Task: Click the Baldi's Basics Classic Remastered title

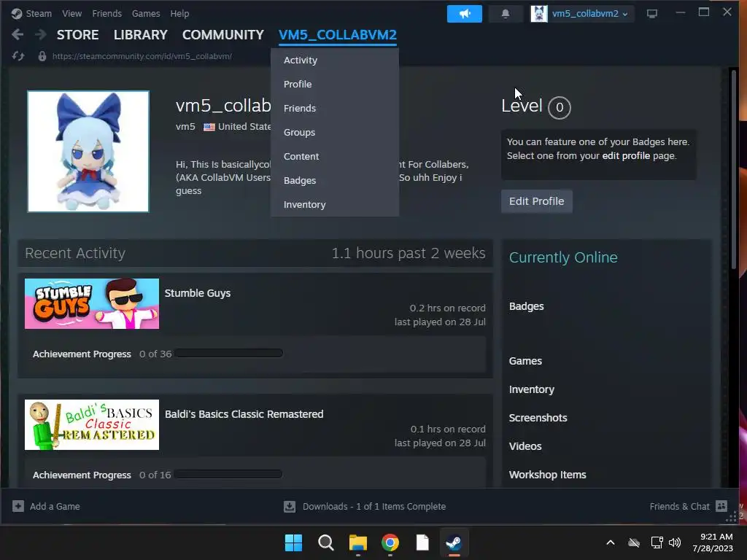Action: [x=244, y=414]
